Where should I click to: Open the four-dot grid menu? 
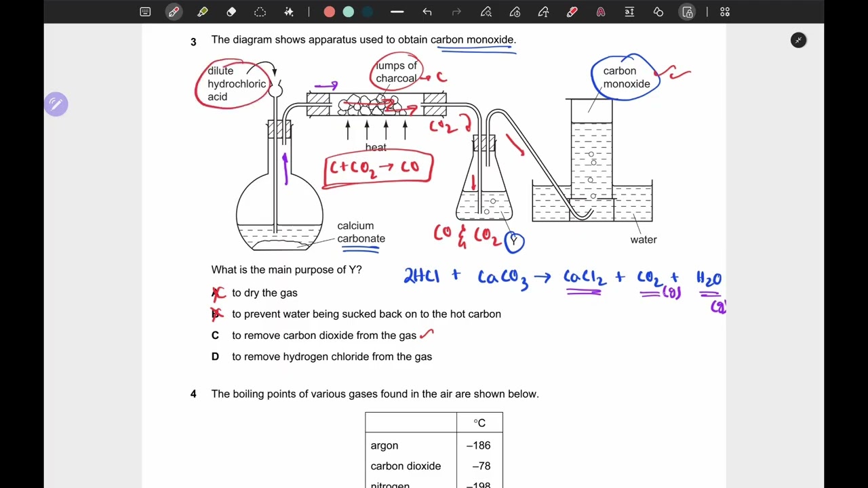pos(725,12)
